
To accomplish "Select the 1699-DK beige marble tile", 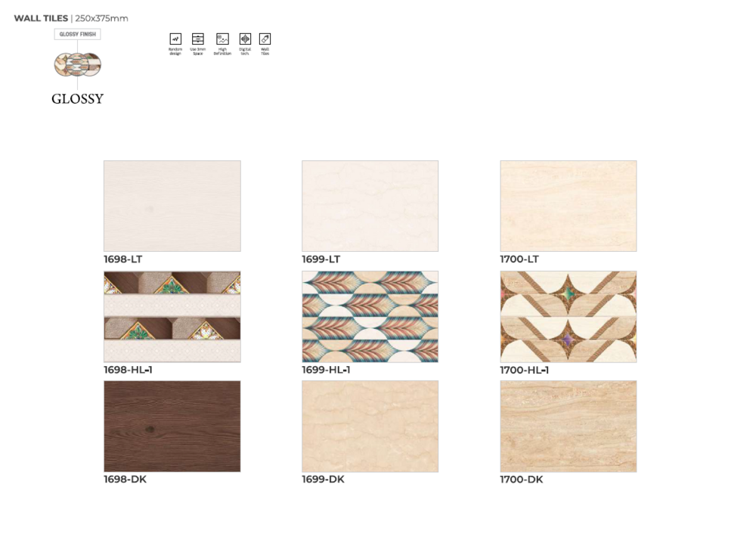I will (x=370, y=427).
